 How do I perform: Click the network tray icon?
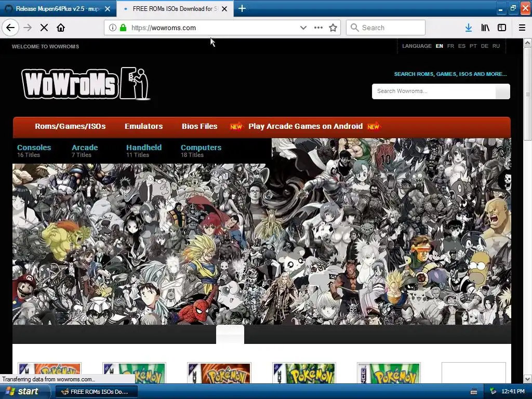(493, 392)
